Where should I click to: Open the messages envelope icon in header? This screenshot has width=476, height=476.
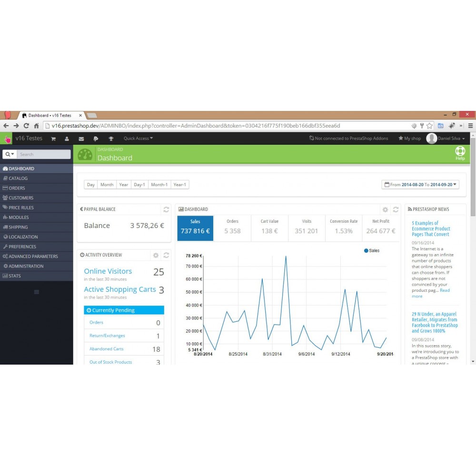[x=81, y=139]
